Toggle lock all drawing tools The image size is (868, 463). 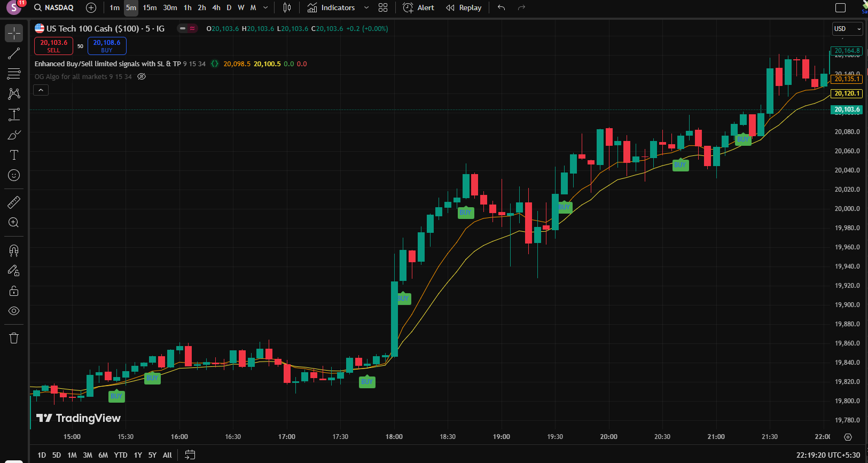click(14, 291)
